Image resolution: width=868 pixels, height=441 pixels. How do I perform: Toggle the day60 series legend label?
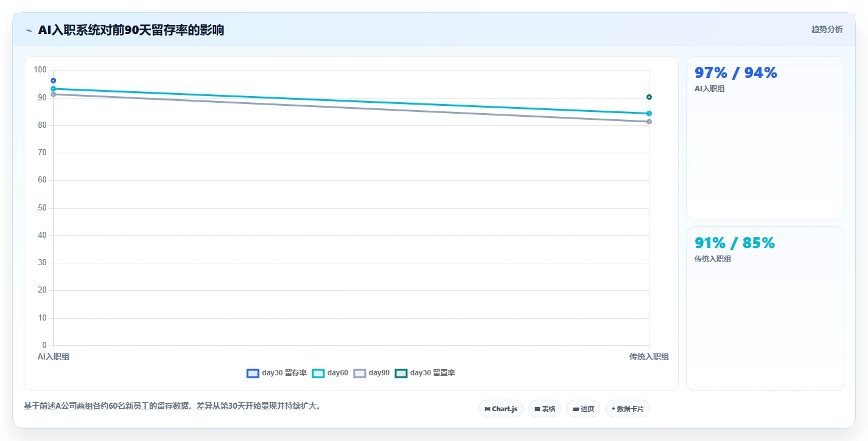[x=330, y=373]
